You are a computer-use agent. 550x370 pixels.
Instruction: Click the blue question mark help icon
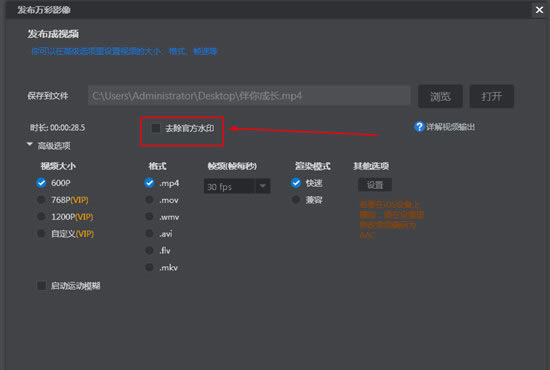(x=419, y=127)
